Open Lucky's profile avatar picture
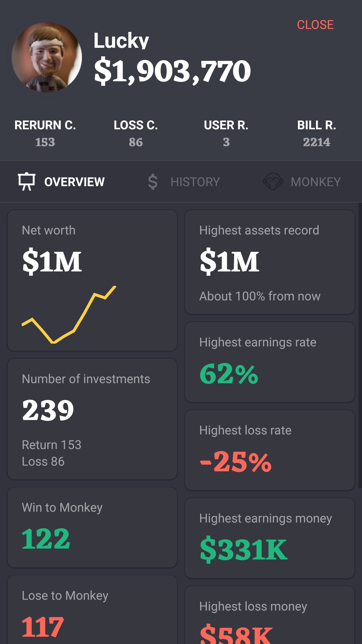This screenshot has width=362, height=644. point(47,57)
